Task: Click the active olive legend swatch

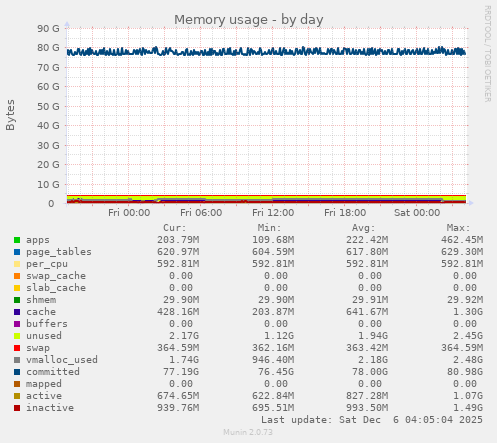Action: click(x=17, y=396)
